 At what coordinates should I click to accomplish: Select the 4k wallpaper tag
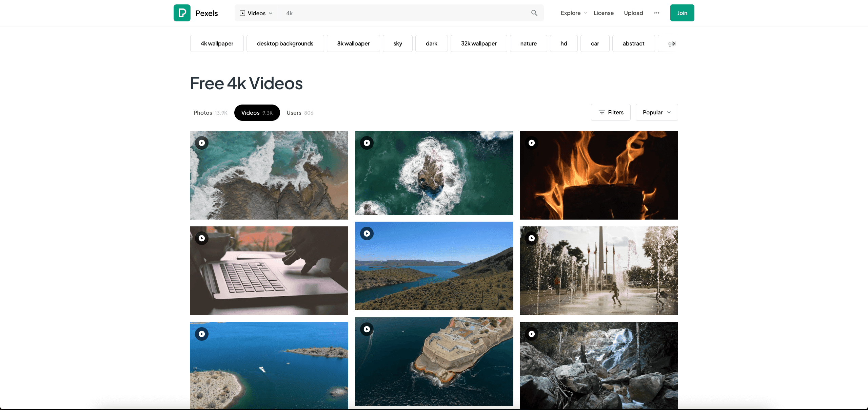click(217, 43)
